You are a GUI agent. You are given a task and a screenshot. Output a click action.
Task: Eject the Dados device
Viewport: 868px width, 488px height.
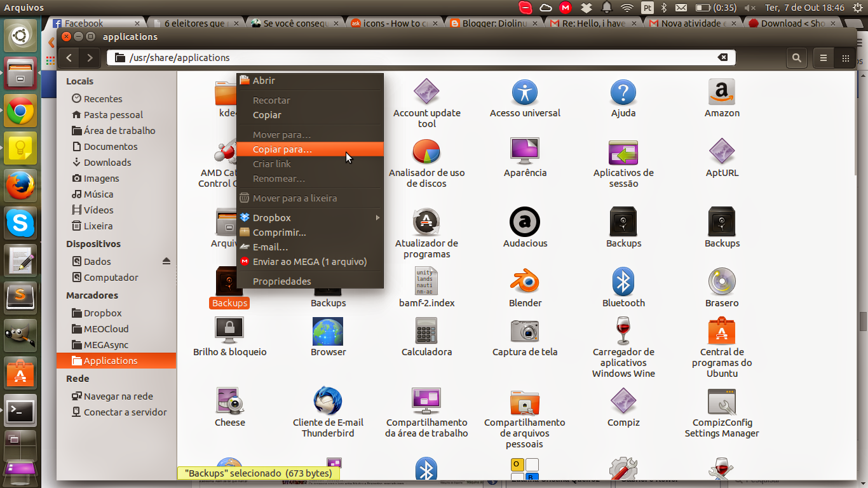click(x=166, y=261)
